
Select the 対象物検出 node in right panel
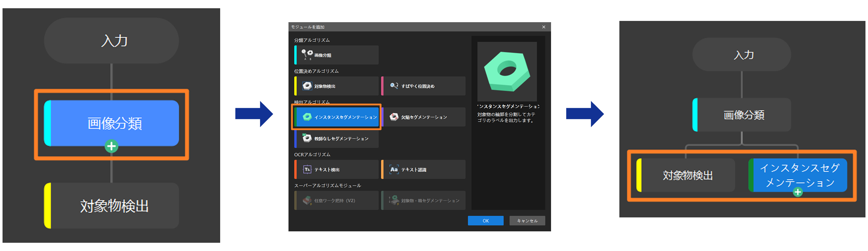click(686, 175)
